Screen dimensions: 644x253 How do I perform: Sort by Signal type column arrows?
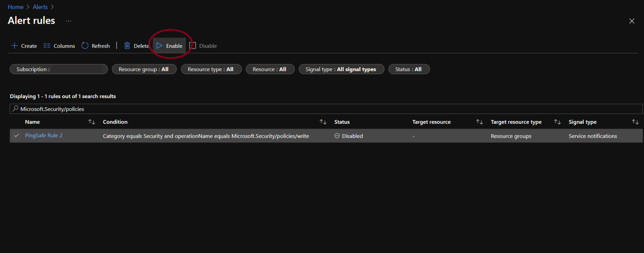pyautogui.click(x=635, y=122)
